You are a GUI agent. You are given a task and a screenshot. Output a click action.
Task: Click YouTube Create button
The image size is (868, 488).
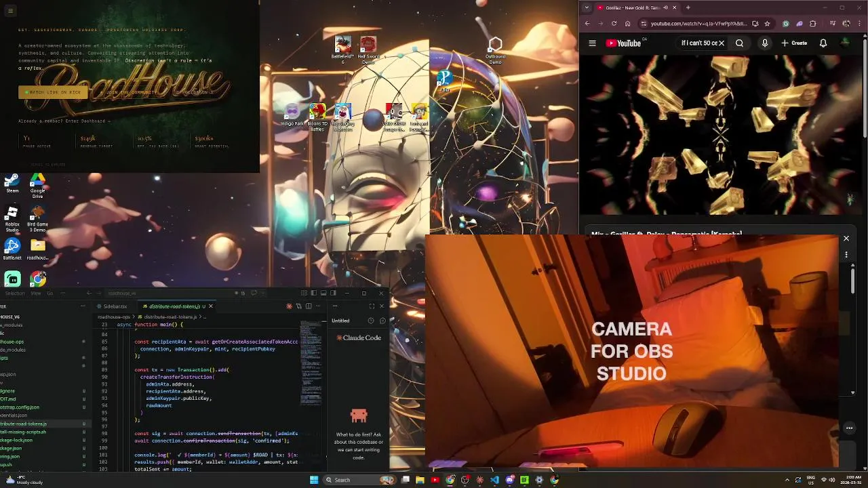[794, 43]
